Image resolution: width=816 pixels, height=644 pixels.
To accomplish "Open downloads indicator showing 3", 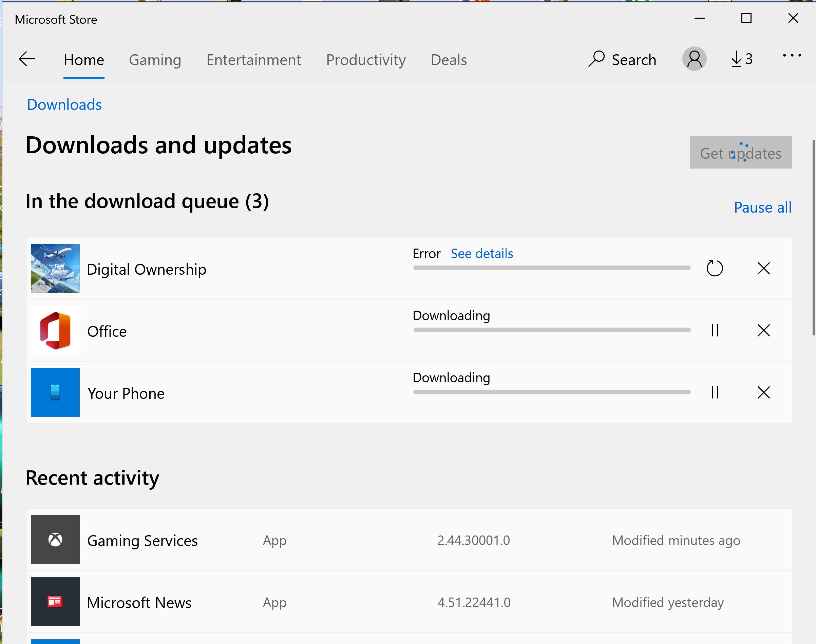I will click(742, 59).
